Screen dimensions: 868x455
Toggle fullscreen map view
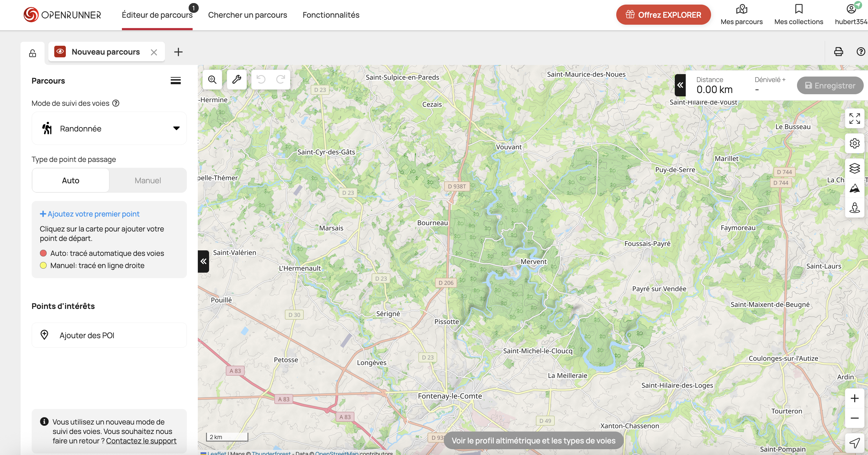[x=854, y=119]
